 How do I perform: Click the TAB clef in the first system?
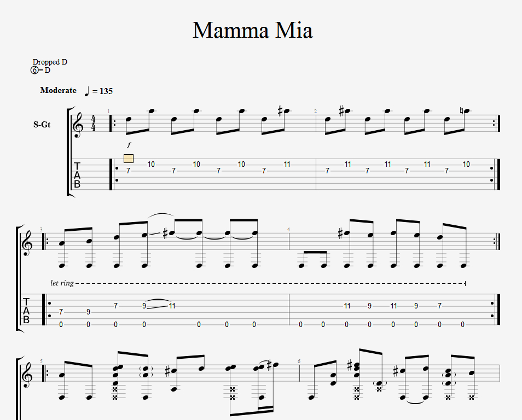click(x=77, y=175)
